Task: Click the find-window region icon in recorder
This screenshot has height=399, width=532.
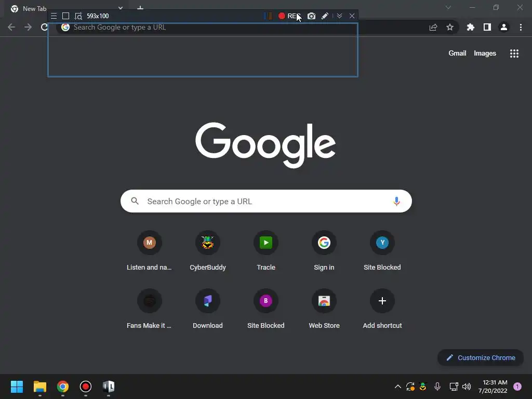Action: pyautogui.click(x=78, y=16)
